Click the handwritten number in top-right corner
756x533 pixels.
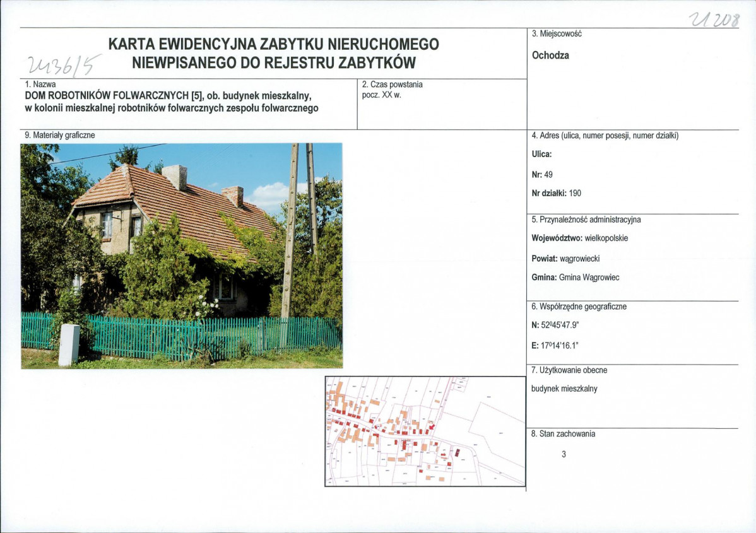(714, 20)
